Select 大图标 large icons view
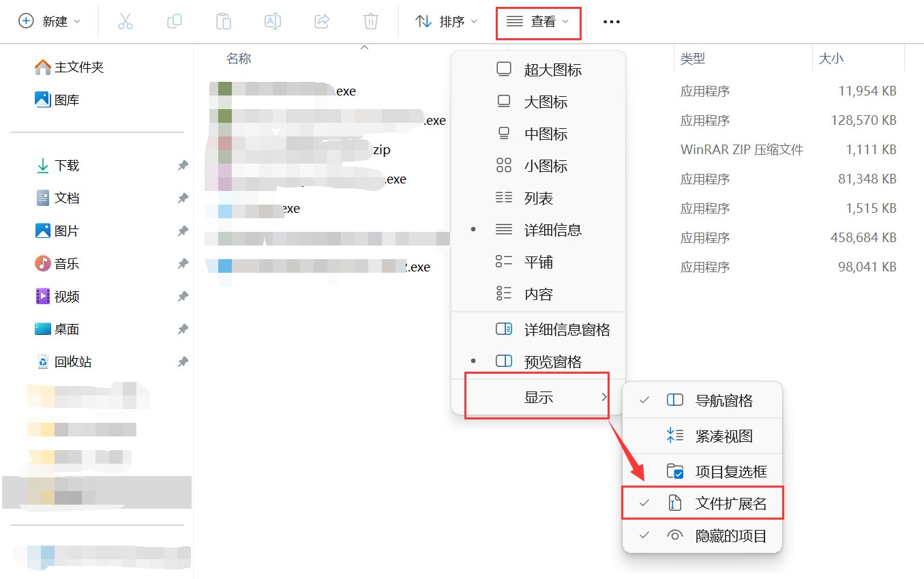This screenshot has width=924, height=579. click(x=538, y=102)
